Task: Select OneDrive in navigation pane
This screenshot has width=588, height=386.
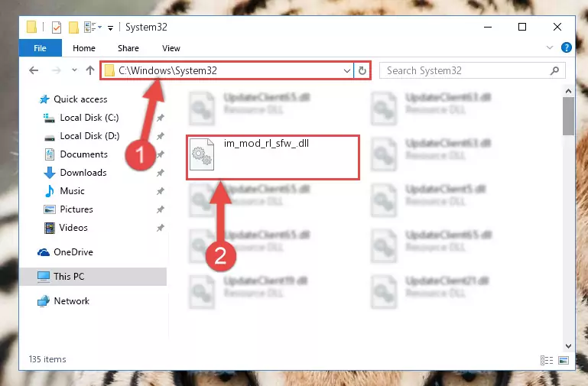Action: click(73, 252)
